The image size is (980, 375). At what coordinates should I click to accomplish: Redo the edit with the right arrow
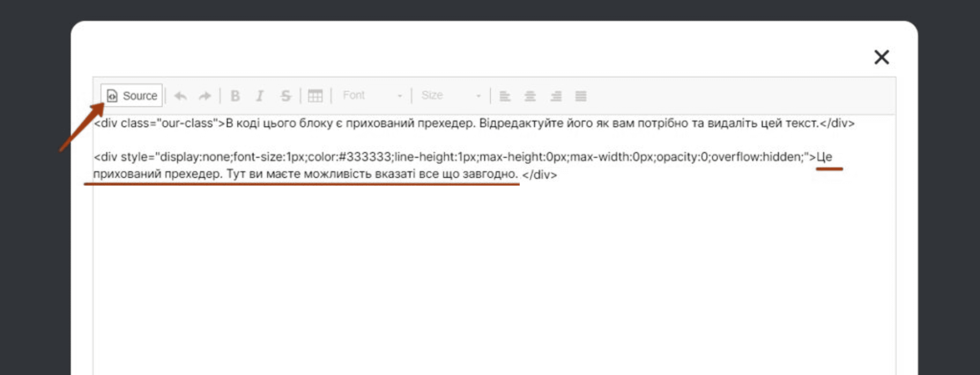tap(205, 96)
